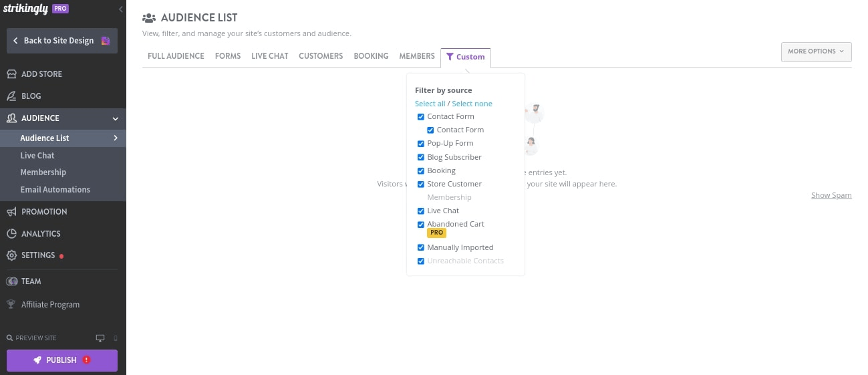Collapse the Audience menu chevron
The image size is (868, 375).
[116, 119]
